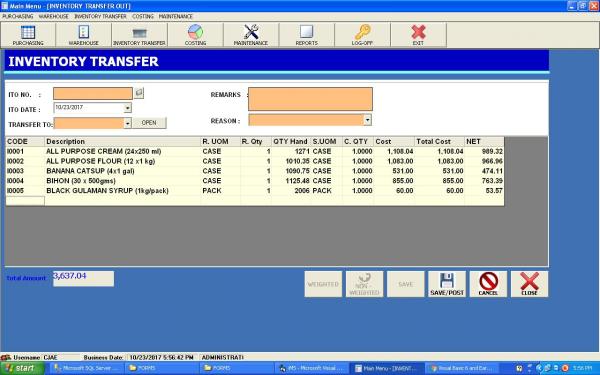Switch to Microsoft SQL Server taskbar item
Screen dimensions: 600x375
[x=87, y=368]
